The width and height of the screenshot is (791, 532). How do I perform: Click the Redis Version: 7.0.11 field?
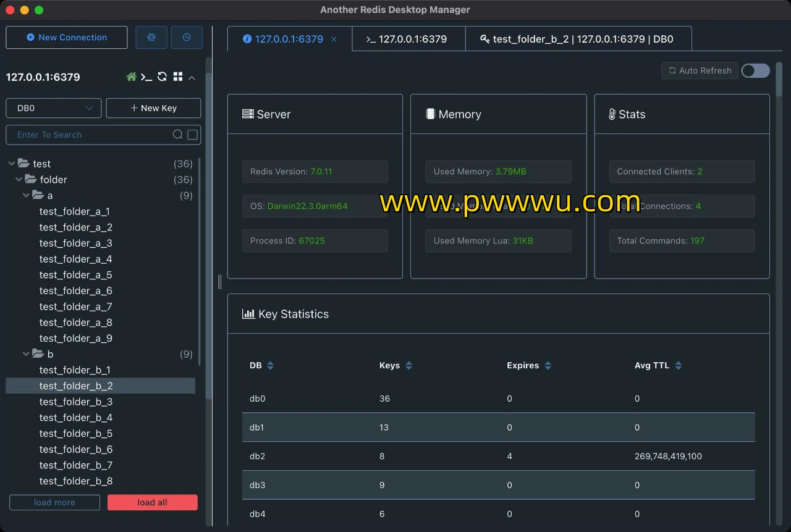pos(315,172)
